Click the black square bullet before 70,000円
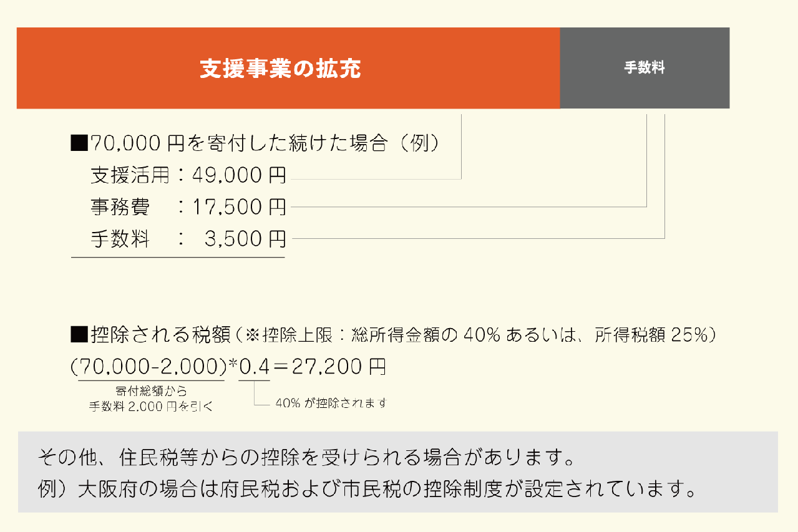The width and height of the screenshot is (798, 532). click(x=79, y=144)
